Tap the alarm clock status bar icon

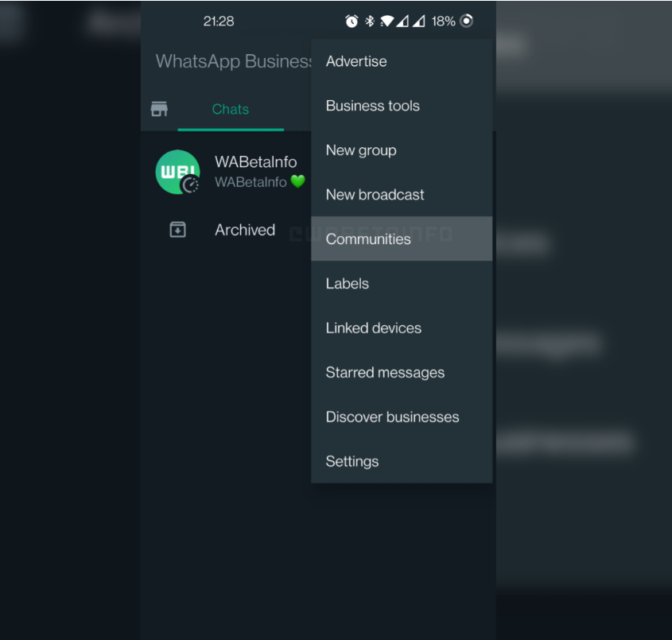pyautogui.click(x=352, y=21)
